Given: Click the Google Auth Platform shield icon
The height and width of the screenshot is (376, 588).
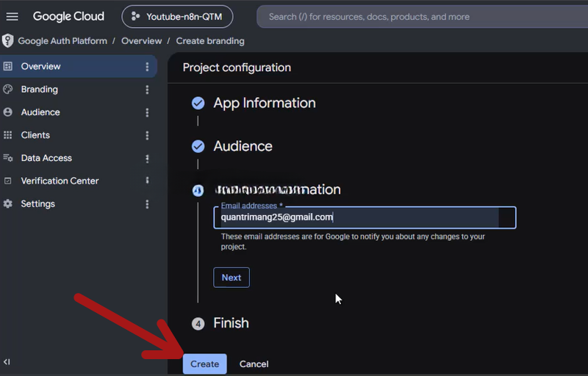Looking at the screenshot, I should [x=7, y=41].
